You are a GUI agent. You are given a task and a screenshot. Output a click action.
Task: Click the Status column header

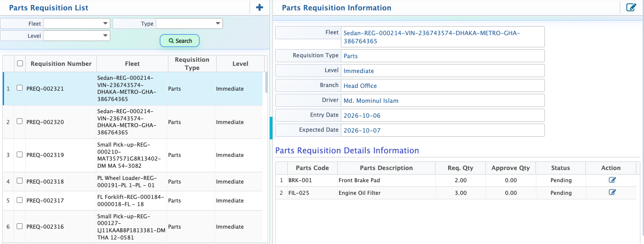click(x=561, y=168)
